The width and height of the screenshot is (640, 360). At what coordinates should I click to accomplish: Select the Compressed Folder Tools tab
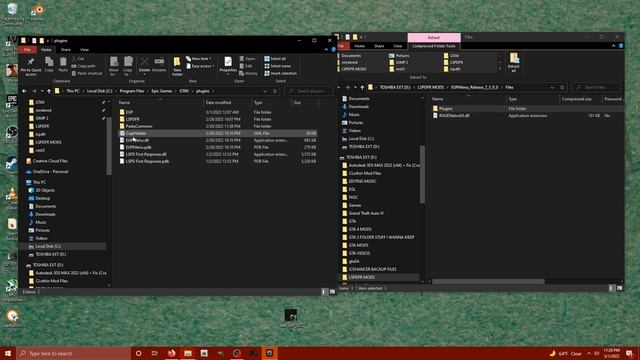tap(433, 46)
